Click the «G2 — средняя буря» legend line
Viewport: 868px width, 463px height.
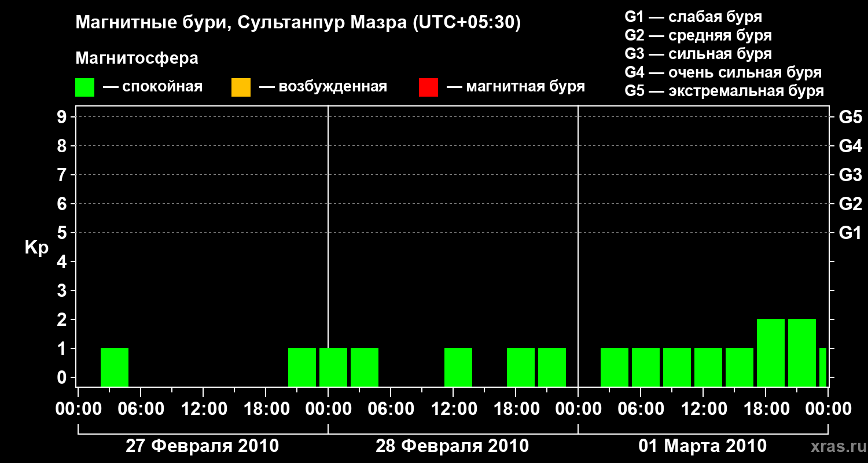pyautogui.click(x=698, y=35)
